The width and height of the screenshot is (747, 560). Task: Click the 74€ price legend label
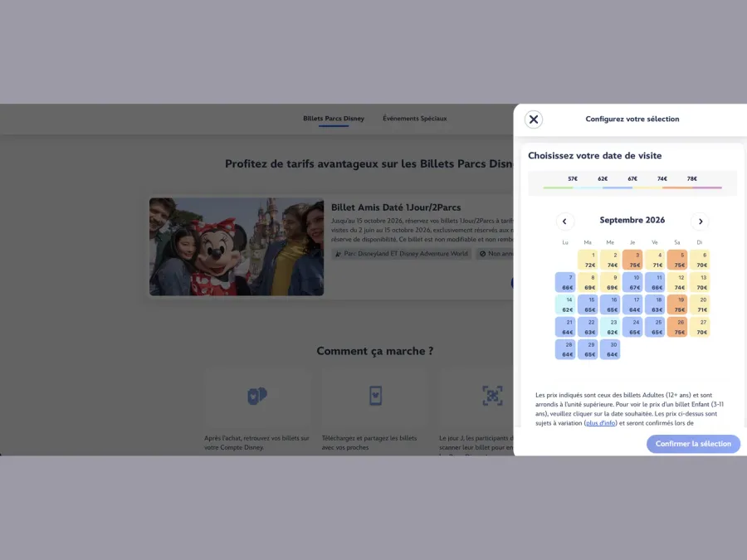(x=662, y=178)
